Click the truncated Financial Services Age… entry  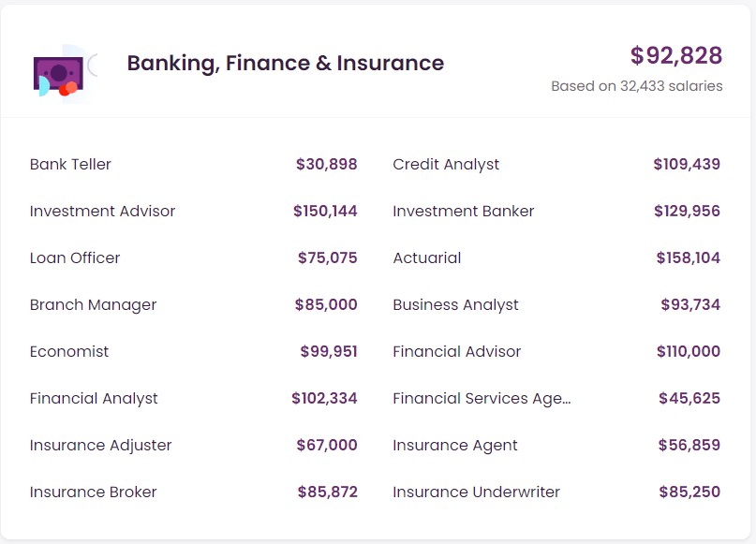pyautogui.click(x=482, y=399)
